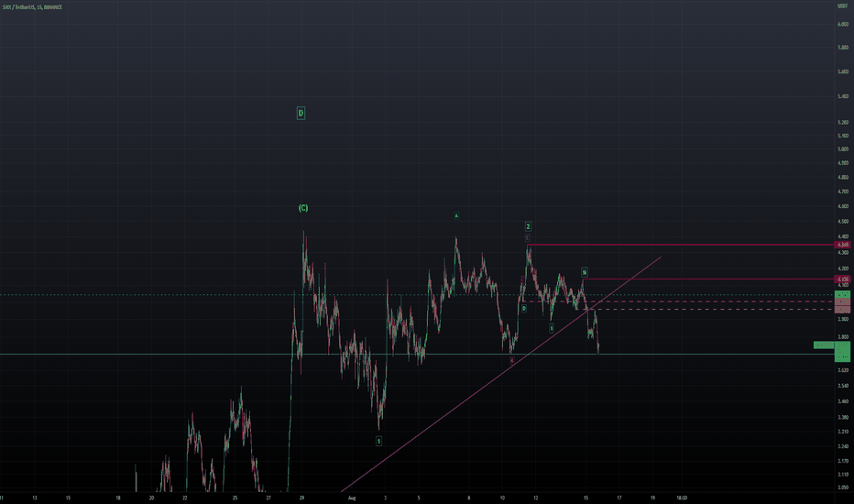The height and width of the screenshot is (504, 854).
Task: Select the lower dark-red horizontal resistance line
Action: [x=709, y=279]
